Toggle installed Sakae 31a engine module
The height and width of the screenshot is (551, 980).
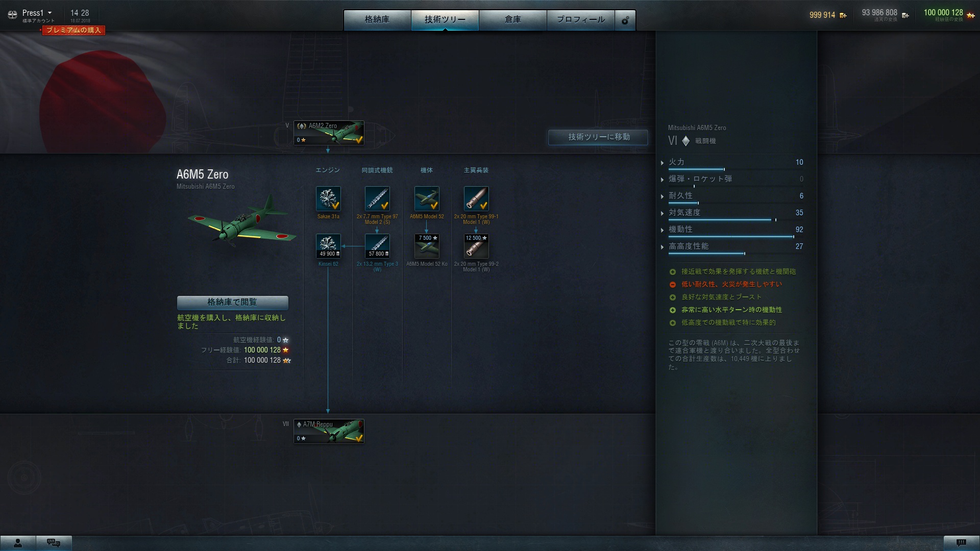(x=328, y=198)
